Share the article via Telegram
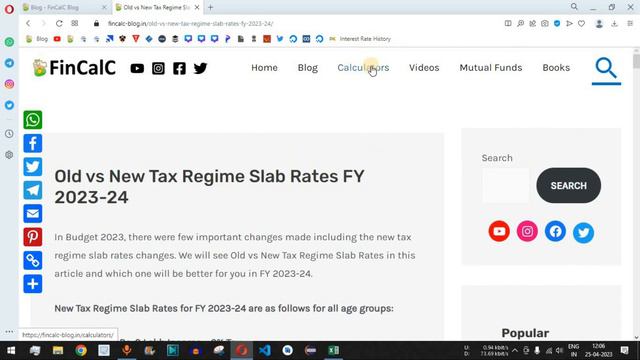 click(x=33, y=190)
